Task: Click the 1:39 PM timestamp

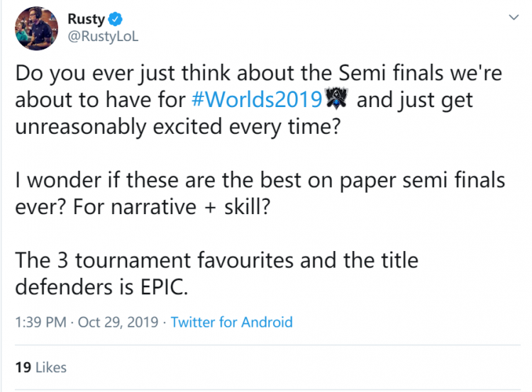Action: [40, 322]
